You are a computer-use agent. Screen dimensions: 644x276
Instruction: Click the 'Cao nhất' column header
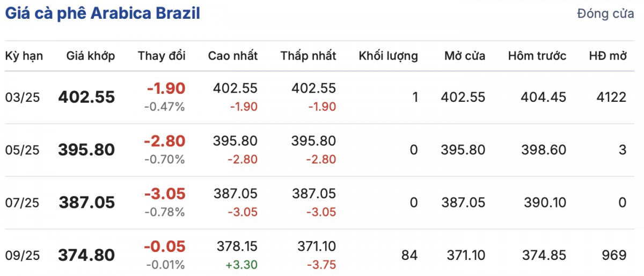tap(233, 56)
